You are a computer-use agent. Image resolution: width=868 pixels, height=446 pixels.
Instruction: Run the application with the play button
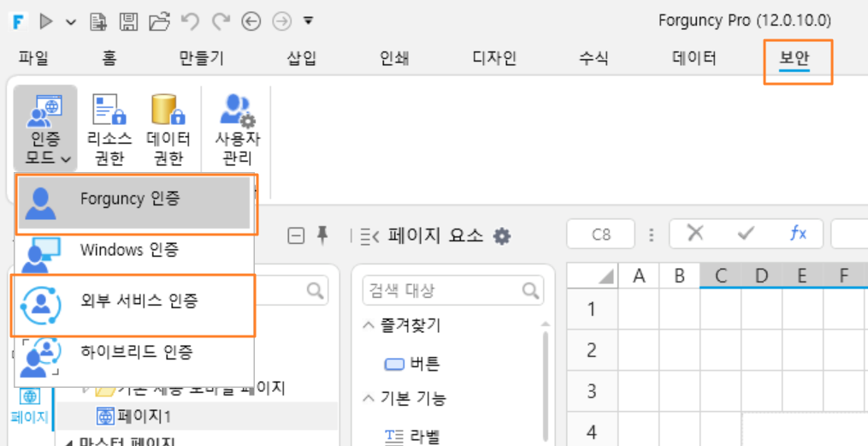click(x=46, y=21)
